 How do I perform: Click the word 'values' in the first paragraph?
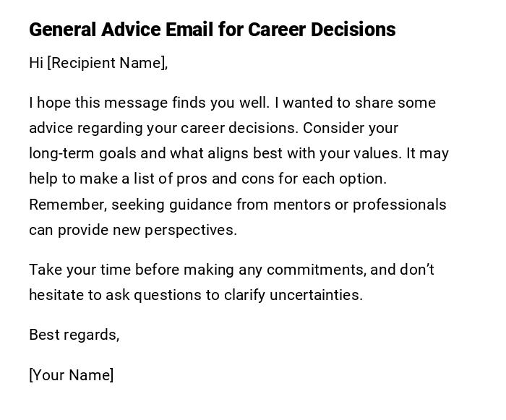point(378,153)
